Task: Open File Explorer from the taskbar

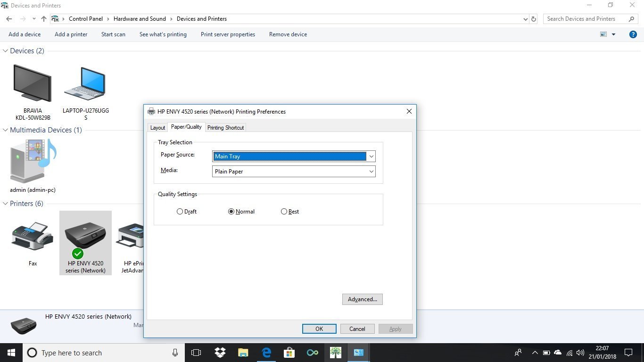Action: pos(243,353)
